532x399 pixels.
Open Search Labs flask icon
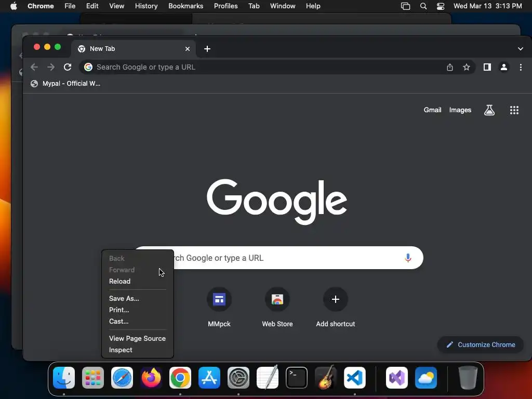[x=489, y=110]
